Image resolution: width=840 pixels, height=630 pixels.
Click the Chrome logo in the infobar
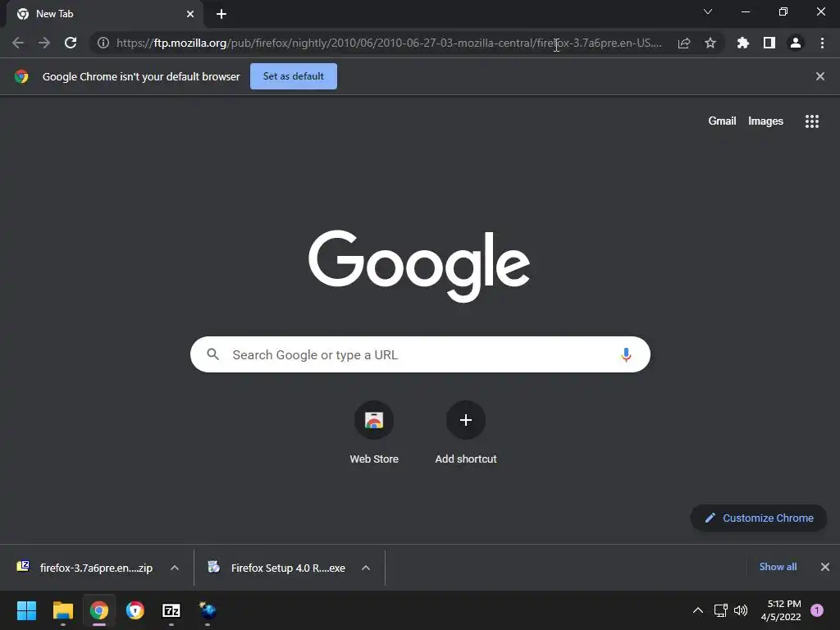(x=21, y=76)
